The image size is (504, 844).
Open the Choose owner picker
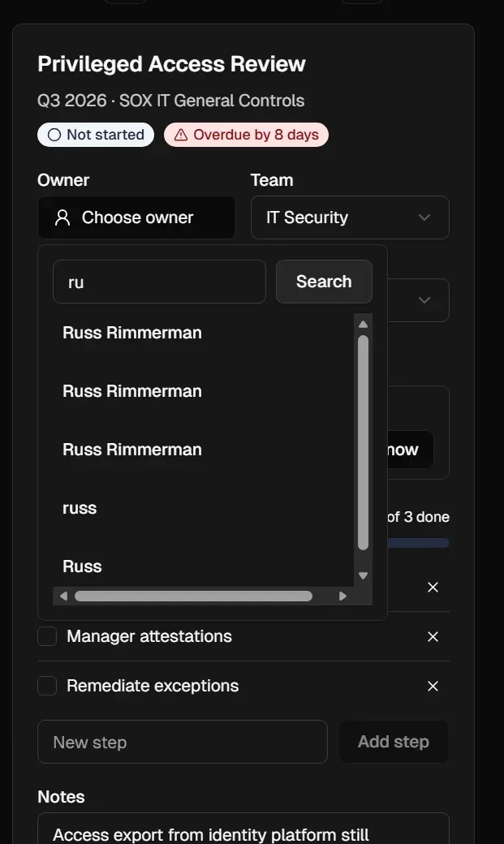point(136,217)
